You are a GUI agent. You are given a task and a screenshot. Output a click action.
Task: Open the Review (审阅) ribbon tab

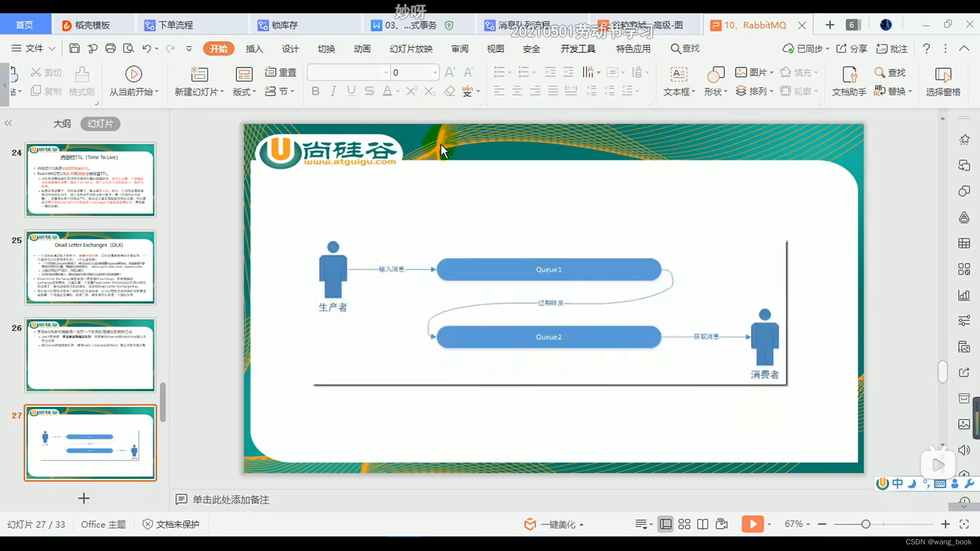click(x=460, y=48)
